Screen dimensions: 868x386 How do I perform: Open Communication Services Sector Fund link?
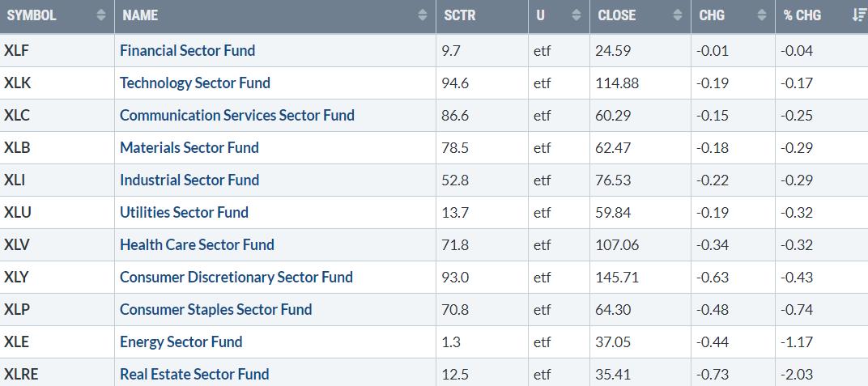[236, 115]
